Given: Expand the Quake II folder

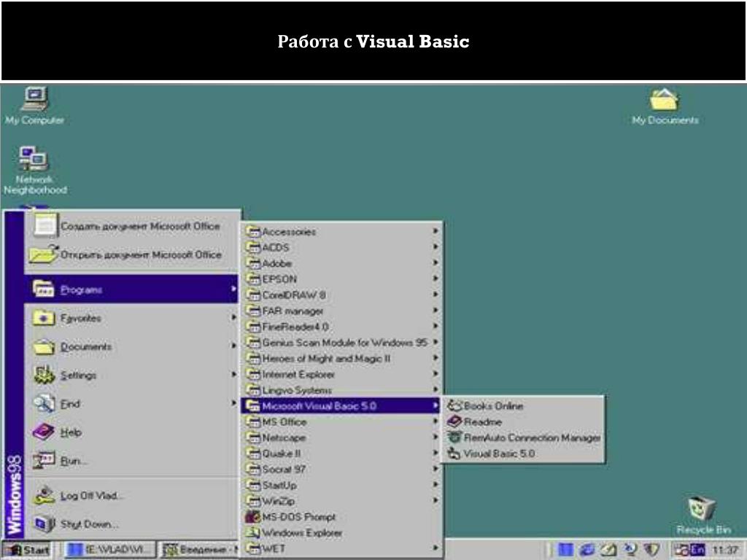Looking at the screenshot, I should pos(341,454).
